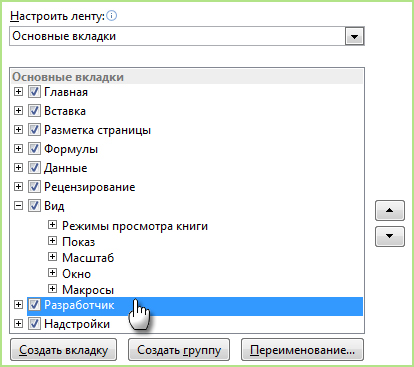Expand the Рецензирование tree node
414x367 pixels.
[x=18, y=187]
